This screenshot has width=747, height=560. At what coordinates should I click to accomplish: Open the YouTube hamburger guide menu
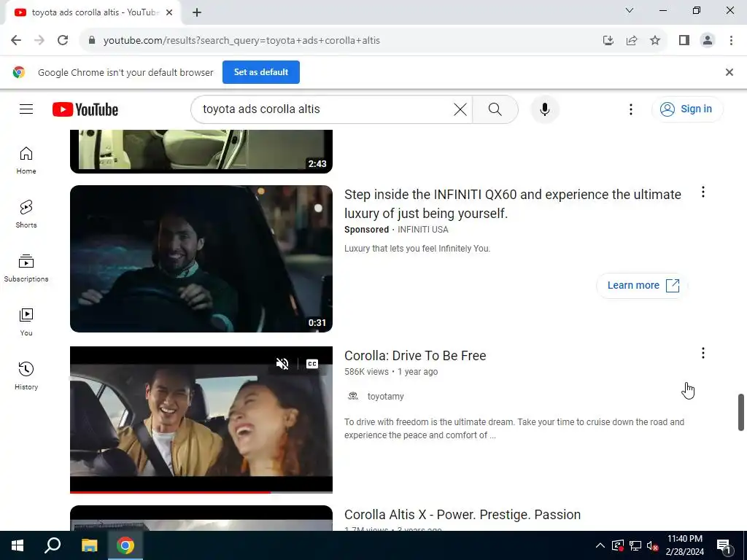click(x=26, y=109)
